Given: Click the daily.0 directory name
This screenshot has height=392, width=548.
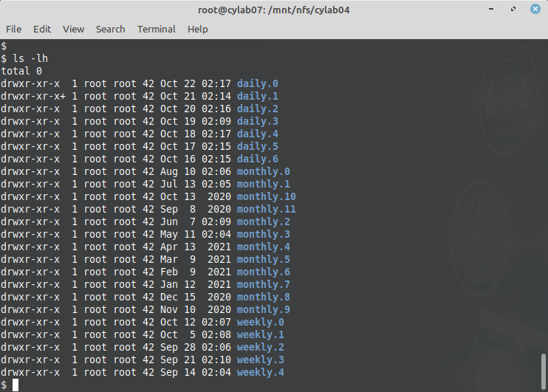Looking at the screenshot, I should [258, 84].
